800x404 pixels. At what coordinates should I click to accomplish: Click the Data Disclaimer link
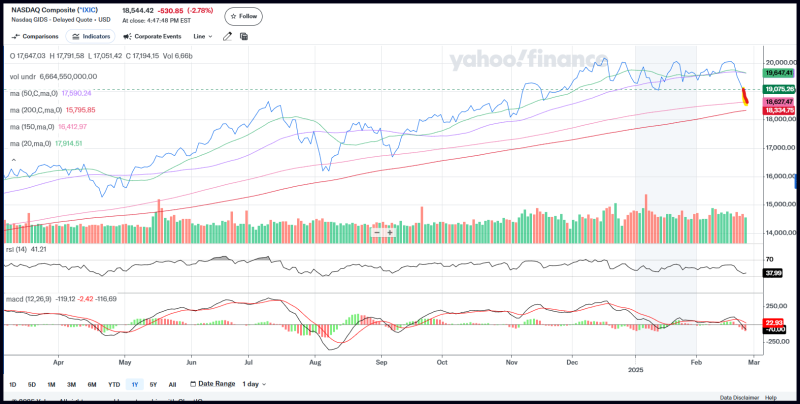click(739, 397)
